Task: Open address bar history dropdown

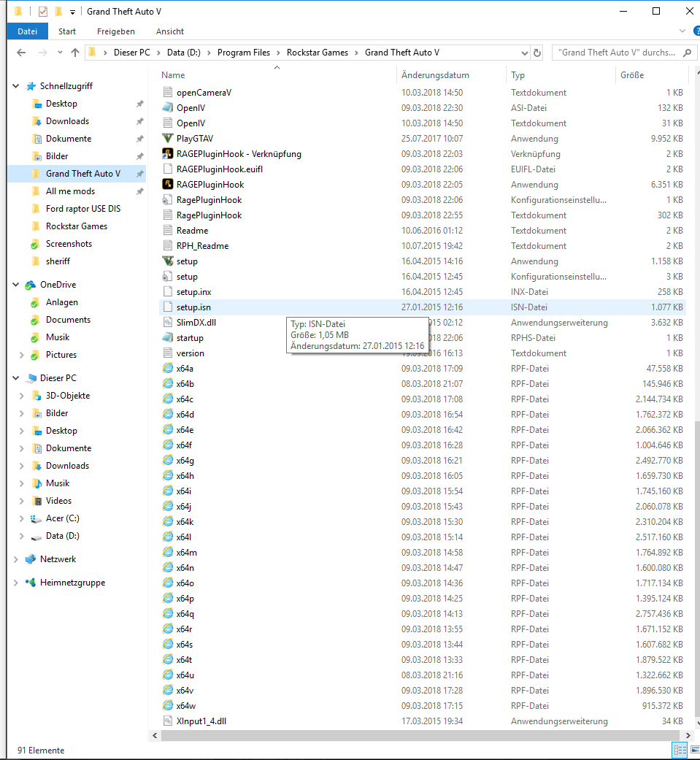Action: 525,53
